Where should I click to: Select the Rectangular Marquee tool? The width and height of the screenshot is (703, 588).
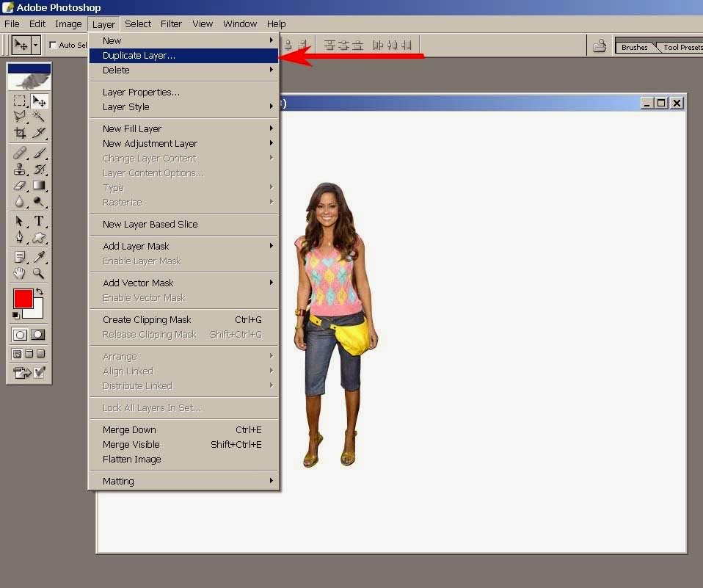[x=20, y=101]
